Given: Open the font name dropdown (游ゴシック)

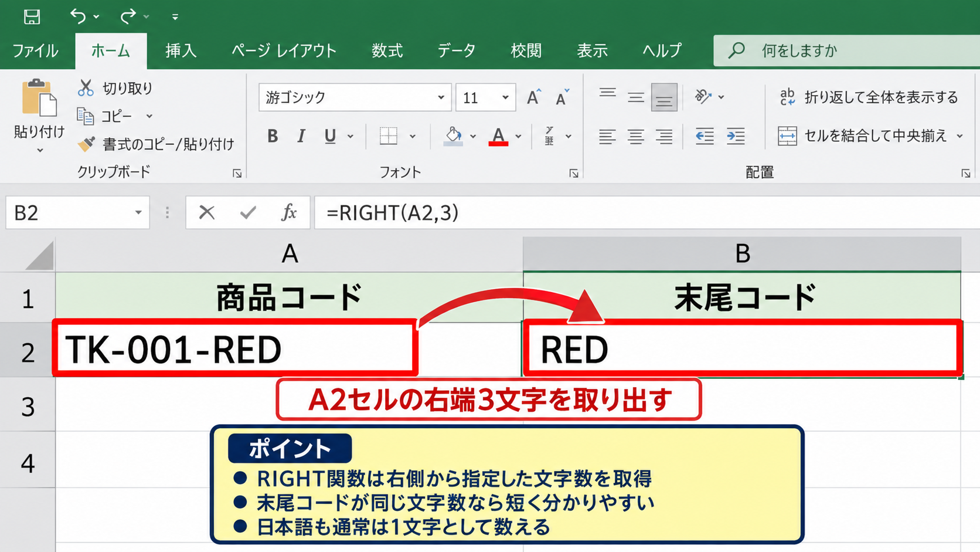Looking at the screenshot, I should (441, 97).
